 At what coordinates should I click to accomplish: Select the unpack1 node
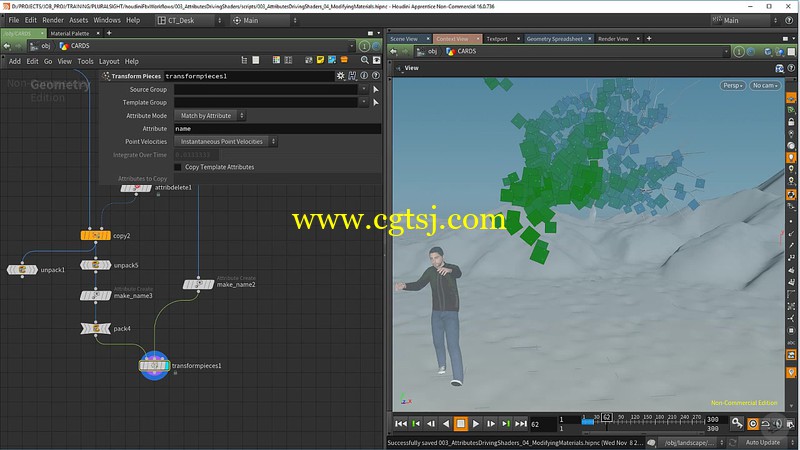(x=22, y=269)
